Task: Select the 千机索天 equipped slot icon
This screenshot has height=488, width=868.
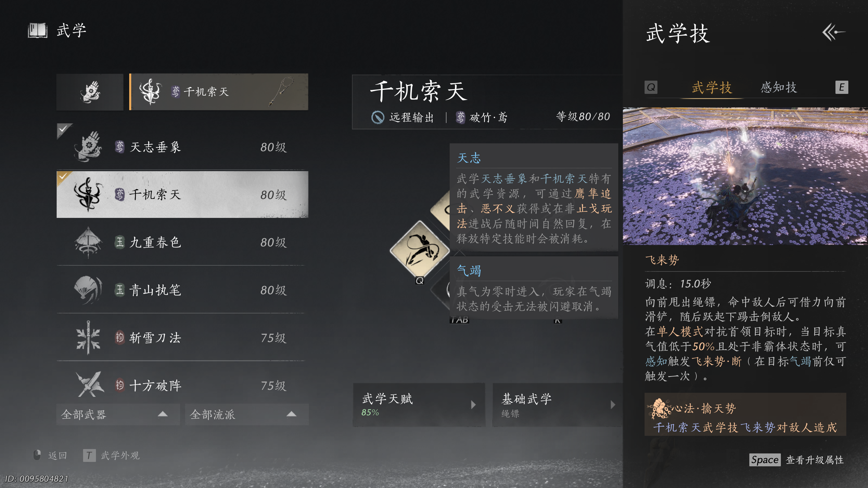Action: [x=151, y=92]
